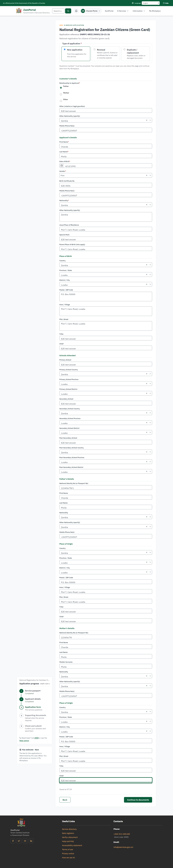Viewport: 173px width, 868px height.
Task: Open ZamPortal nav item
Action: coord(109,11)
